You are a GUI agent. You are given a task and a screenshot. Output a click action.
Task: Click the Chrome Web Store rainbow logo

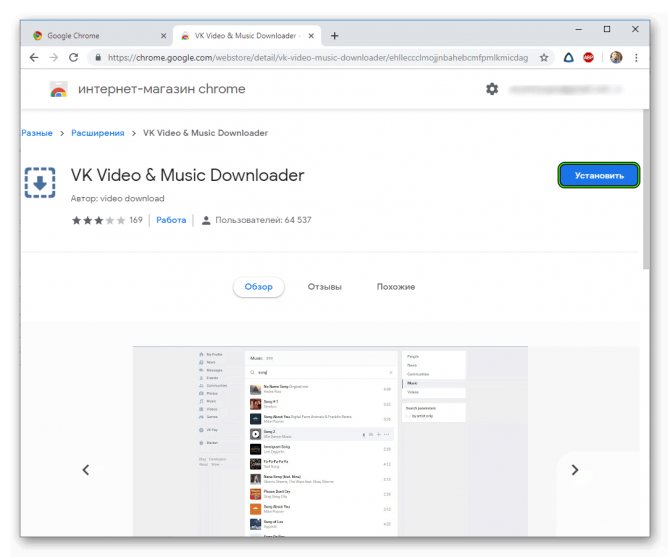coord(58,89)
